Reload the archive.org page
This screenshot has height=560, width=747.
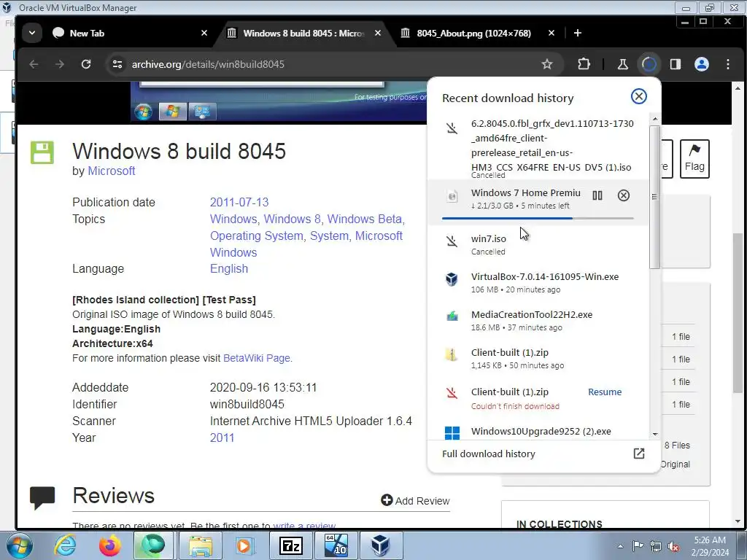click(x=86, y=64)
